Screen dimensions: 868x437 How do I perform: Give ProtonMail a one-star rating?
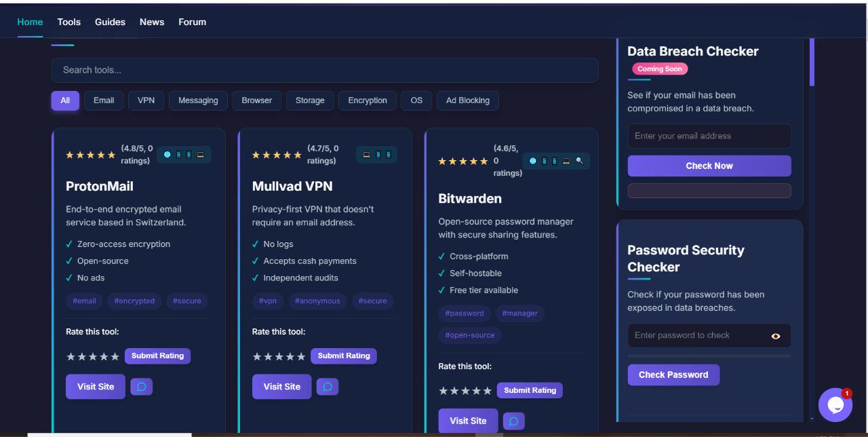pos(71,356)
